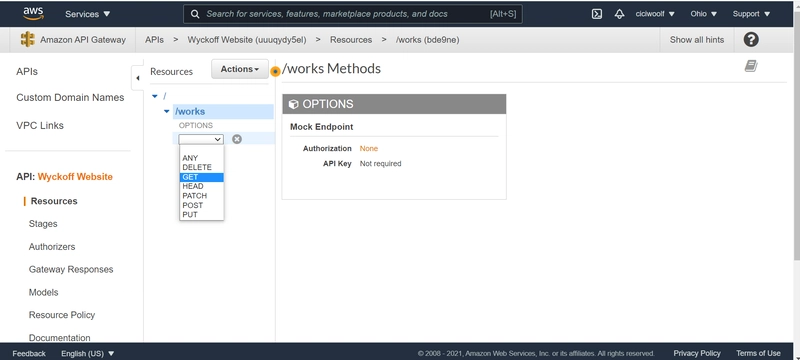Click the /works (bde9ne) breadcrumb

(x=428, y=39)
